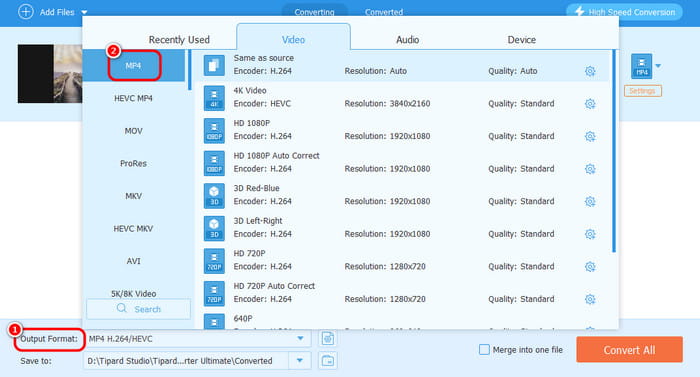Viewport: 700px width, 377px height.
Task: Open the Recently Used tab
Action: pyautogui.click(x=179, y=39)
